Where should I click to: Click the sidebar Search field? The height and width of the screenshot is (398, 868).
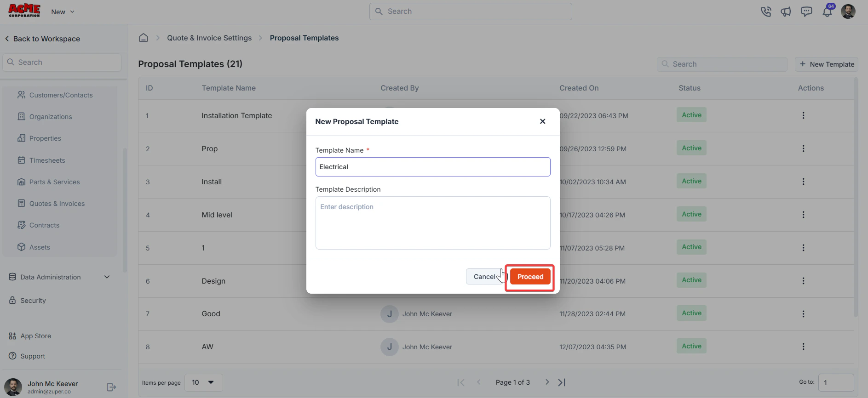coord(62,63)
